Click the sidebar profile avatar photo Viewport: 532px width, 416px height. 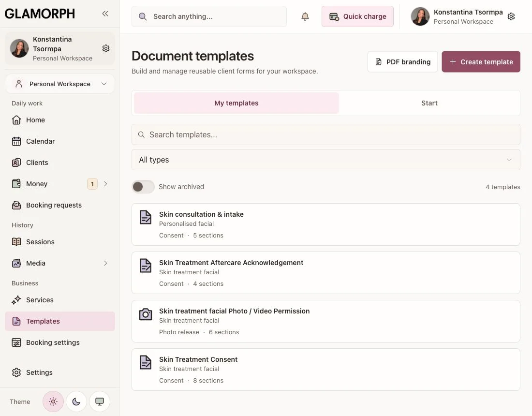pyautogui.click(x=19, y=48)
